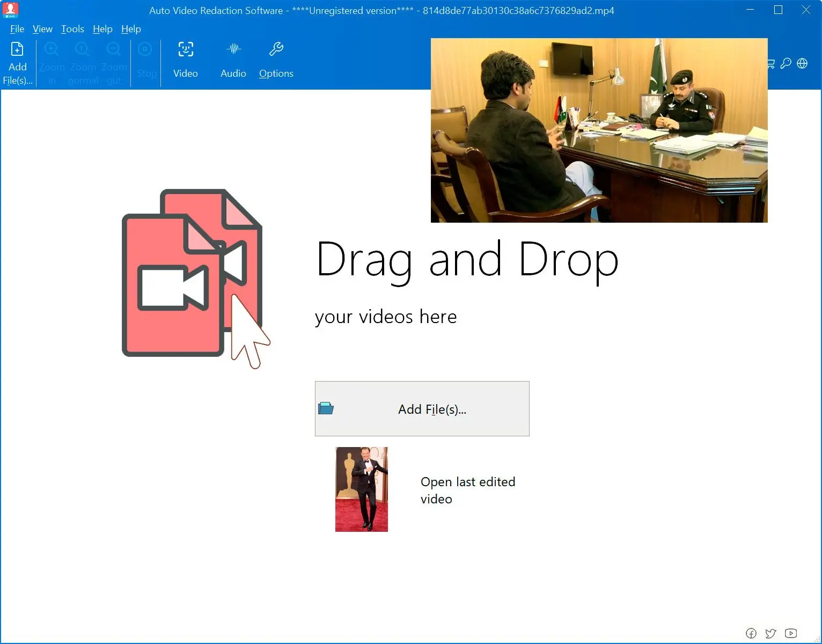Open the Tools menu
This screenshot has height=644, width=822.
click(72, 29)
